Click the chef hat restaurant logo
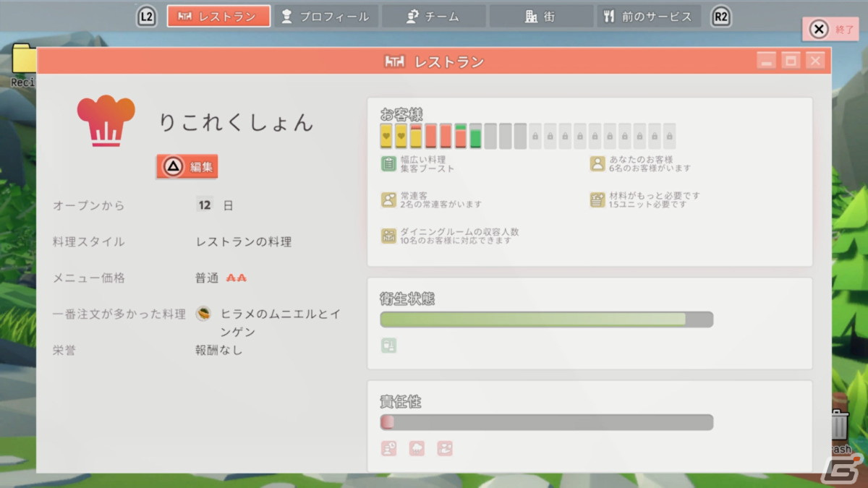868x488 pixels. click(x=106, y=121)
